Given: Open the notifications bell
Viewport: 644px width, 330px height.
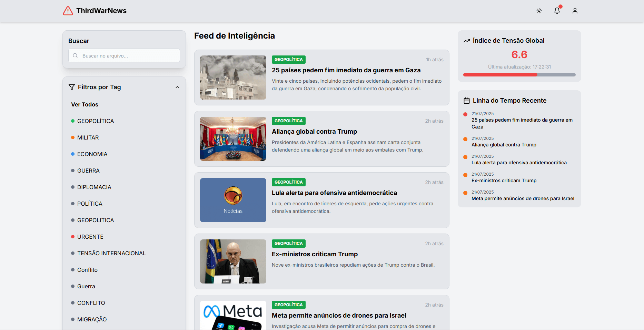Looking at the screenshot, I should coord(557,11).
